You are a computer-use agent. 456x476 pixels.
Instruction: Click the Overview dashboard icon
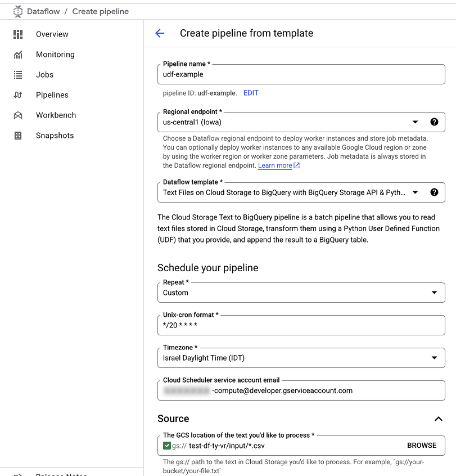click(18, 34)
